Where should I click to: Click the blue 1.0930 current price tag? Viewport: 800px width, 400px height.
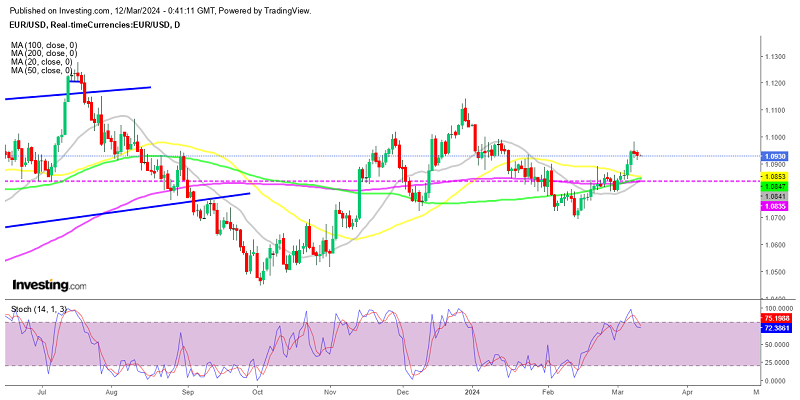coord(774,157)
